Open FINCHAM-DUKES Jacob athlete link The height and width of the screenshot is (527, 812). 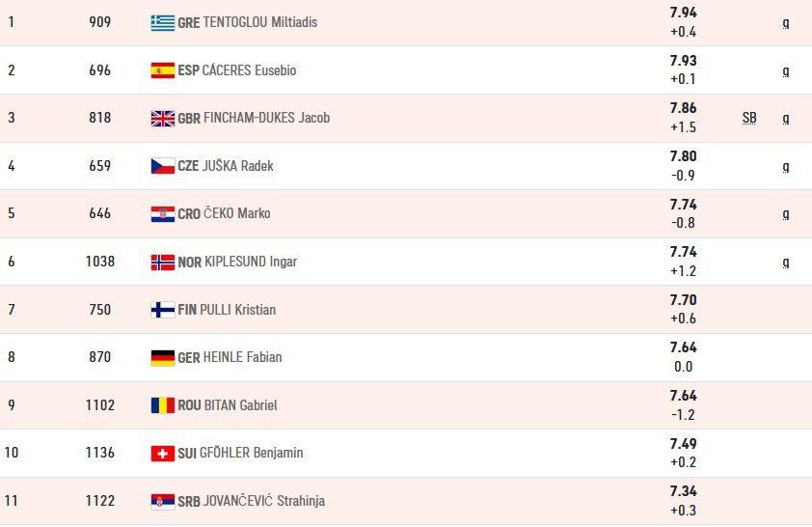[x=267, y=118]
